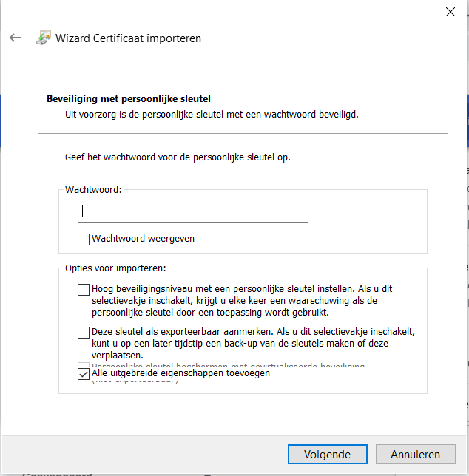Image resolution: width=469 pixels, height=476 pixels.
Task: Click the certificate wizard icon in header
Action: pos(44,38)
